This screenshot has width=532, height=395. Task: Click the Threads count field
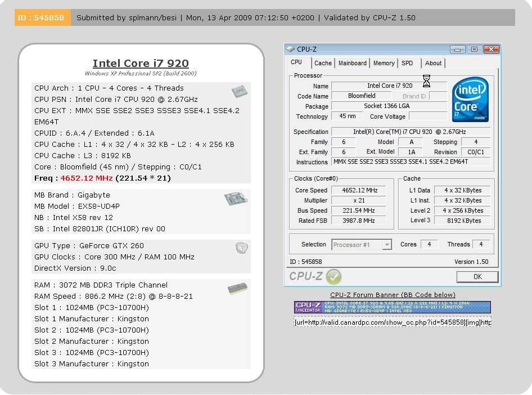480,244
